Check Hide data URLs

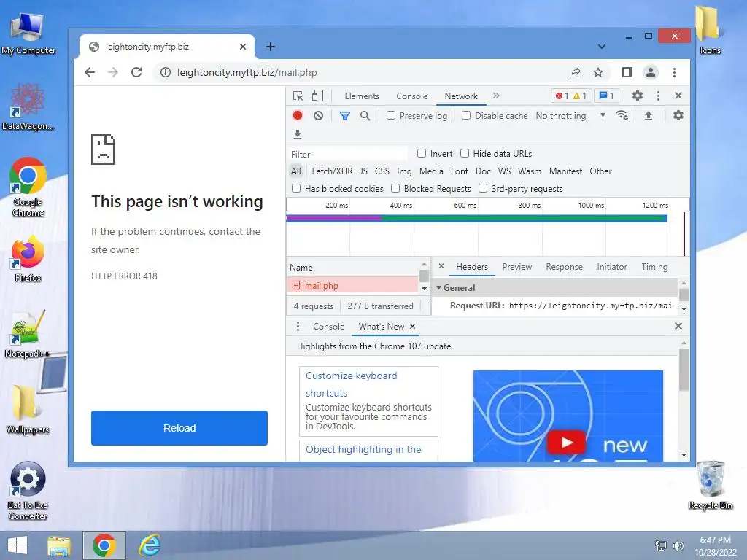(465, 153)
